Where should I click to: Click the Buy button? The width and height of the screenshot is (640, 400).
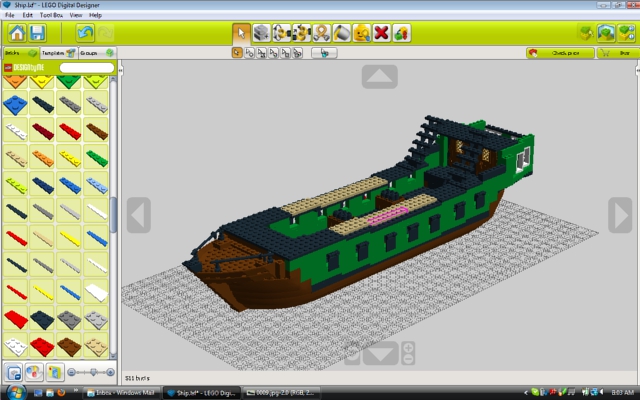(618, 53)
